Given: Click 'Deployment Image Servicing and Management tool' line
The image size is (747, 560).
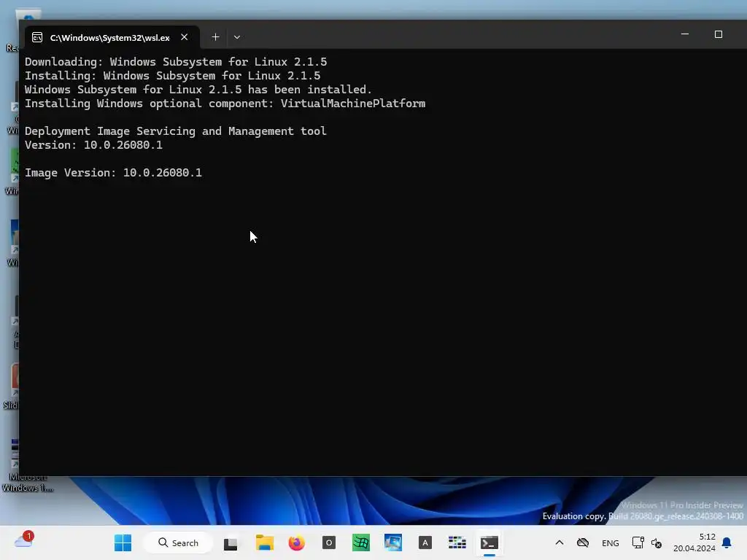Looking at the screenshot, I should pyautogui.click(x=176, y=131).
